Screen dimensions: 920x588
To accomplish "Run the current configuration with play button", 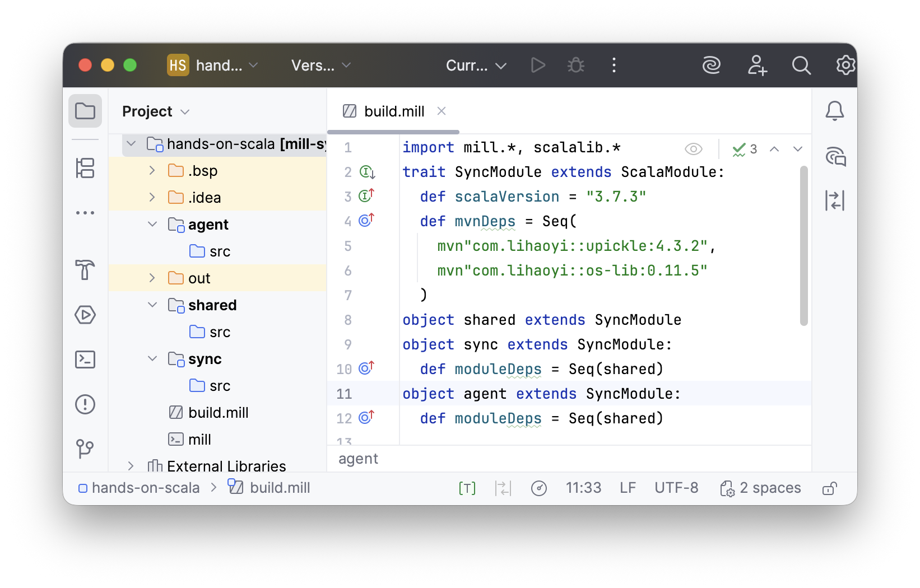I will (538, 65).
